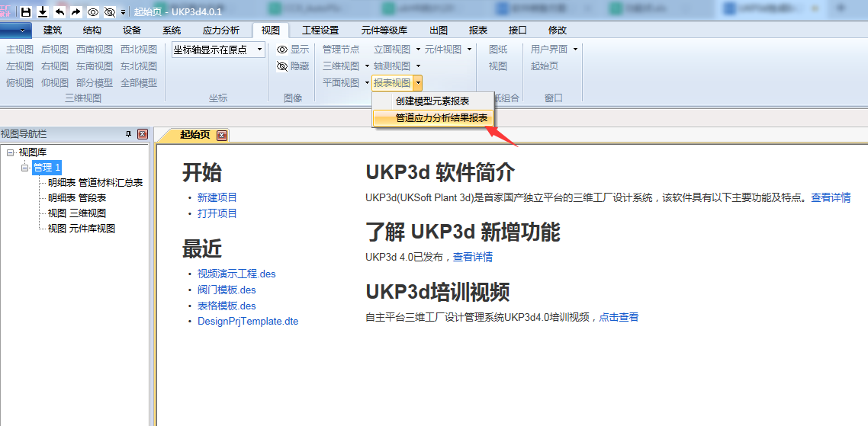
Task: Click the redo arrow icon
Action: [x=76, y=12]
